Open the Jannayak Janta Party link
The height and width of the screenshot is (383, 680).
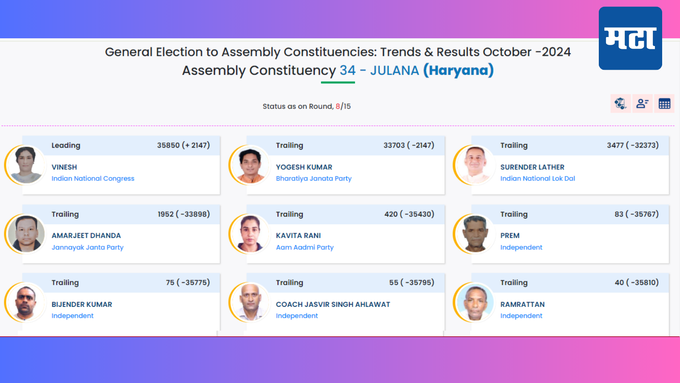[x=88, y=247]
